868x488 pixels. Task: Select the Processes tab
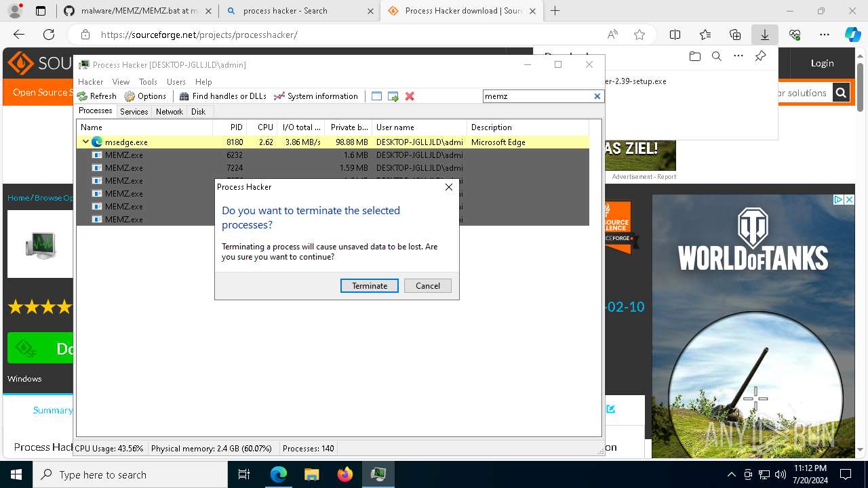96,110
